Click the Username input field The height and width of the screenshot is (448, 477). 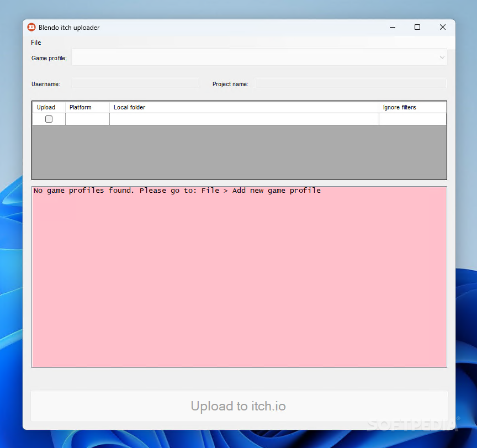pyautogui.click(x=135, y=84)
